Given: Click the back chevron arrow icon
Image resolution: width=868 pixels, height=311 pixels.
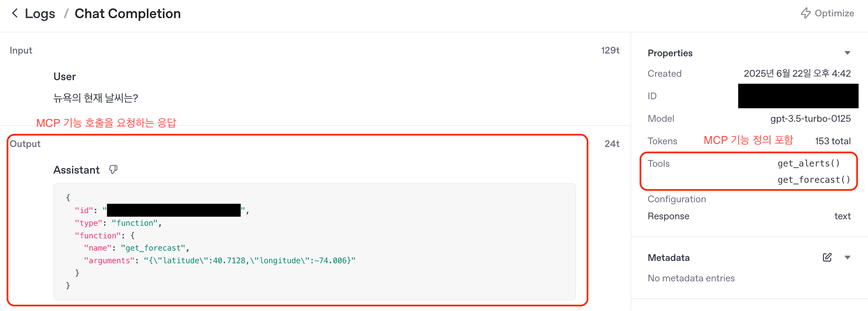Looking at the screenshot, I should (15, 13).
